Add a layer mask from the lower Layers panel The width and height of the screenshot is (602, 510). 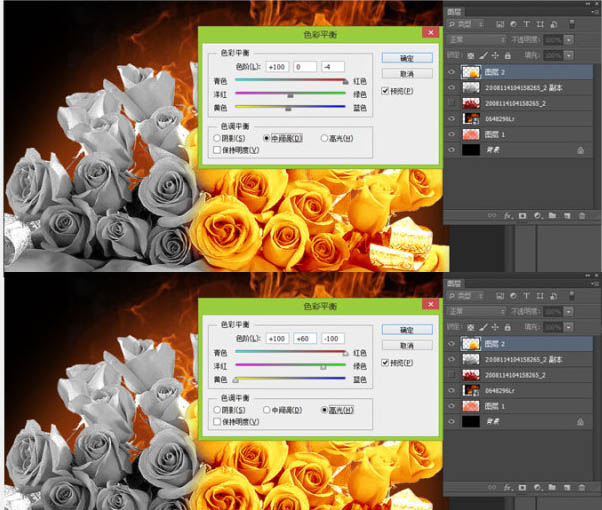522,486
